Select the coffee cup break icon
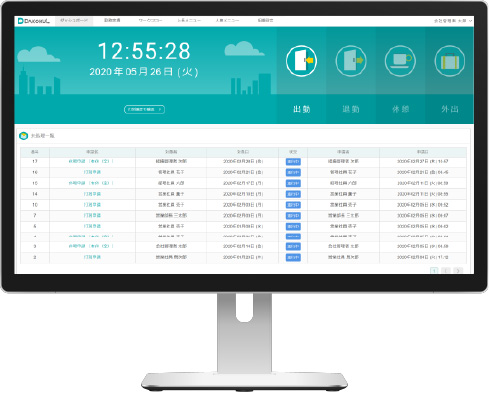The image size is (489, 394). [x=400, y=61]
